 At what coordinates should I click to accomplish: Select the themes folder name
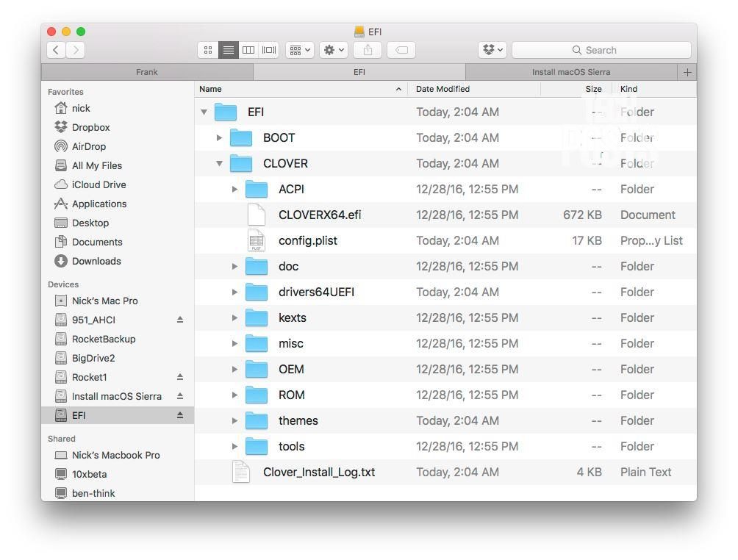298,420
